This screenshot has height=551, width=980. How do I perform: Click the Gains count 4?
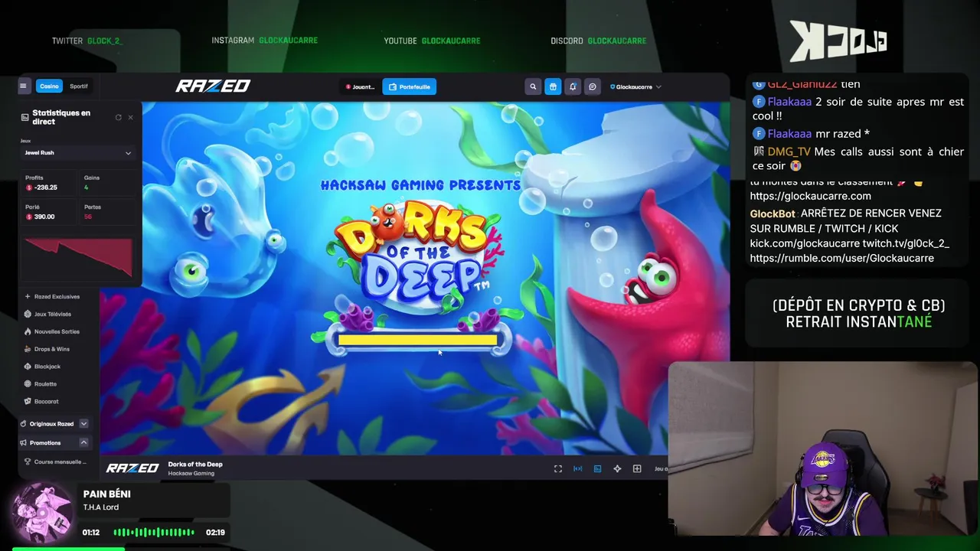87,187
